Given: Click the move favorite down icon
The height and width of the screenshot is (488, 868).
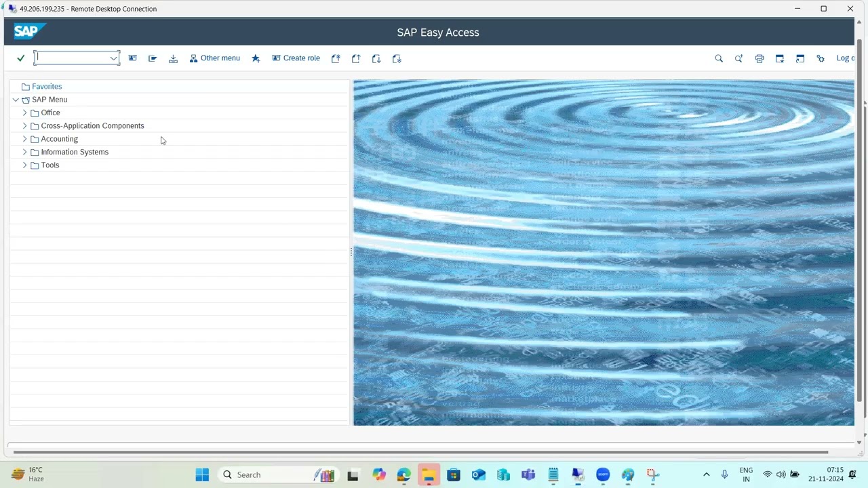Looking at the screenshot, I should point(376,58).
